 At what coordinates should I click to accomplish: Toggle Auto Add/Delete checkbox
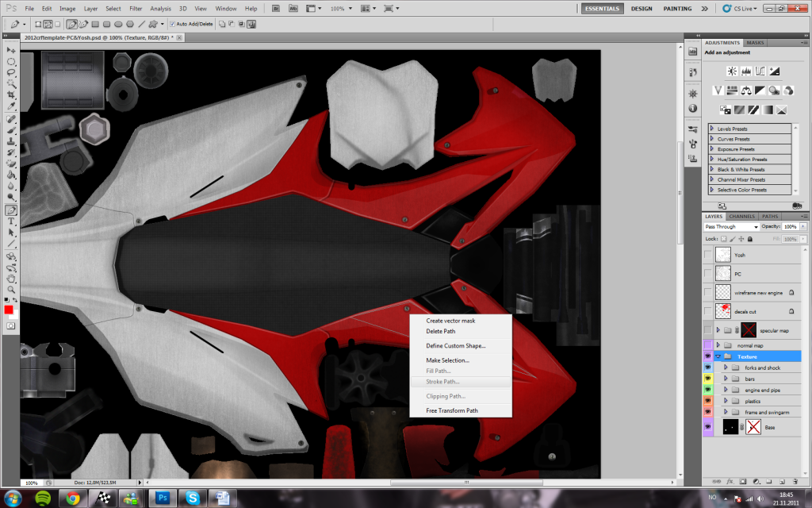(172, 24)
